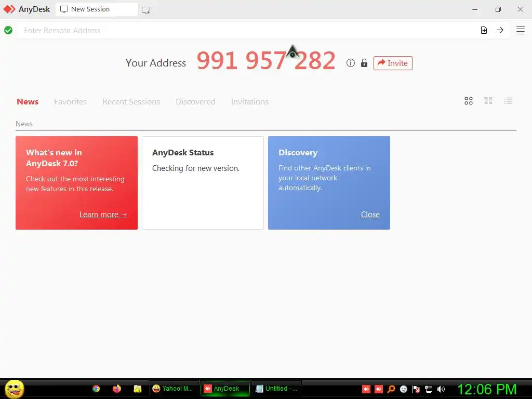Click the info icon beside your address

pyautogui.click(x=351, y=63)
